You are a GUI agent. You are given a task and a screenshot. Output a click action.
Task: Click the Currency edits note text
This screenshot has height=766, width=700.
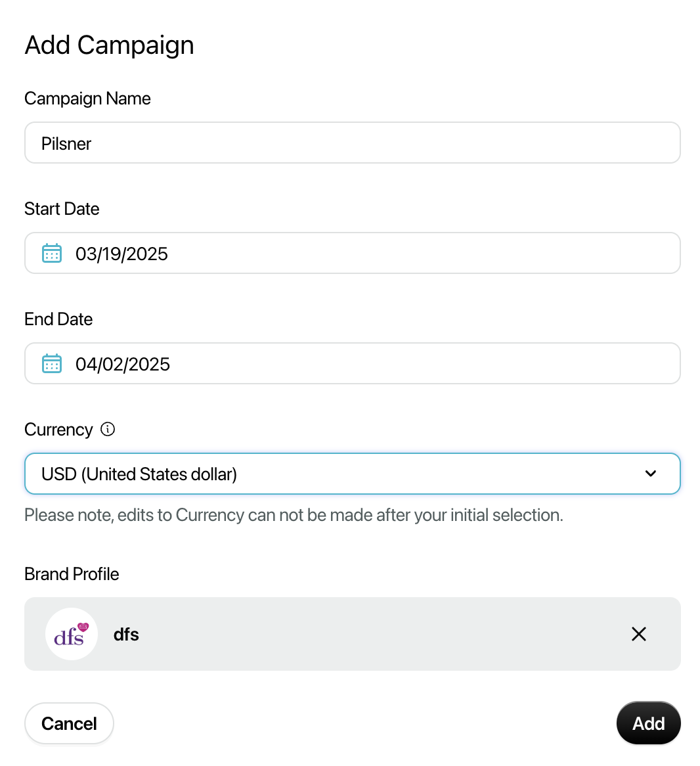coord(294,516)
